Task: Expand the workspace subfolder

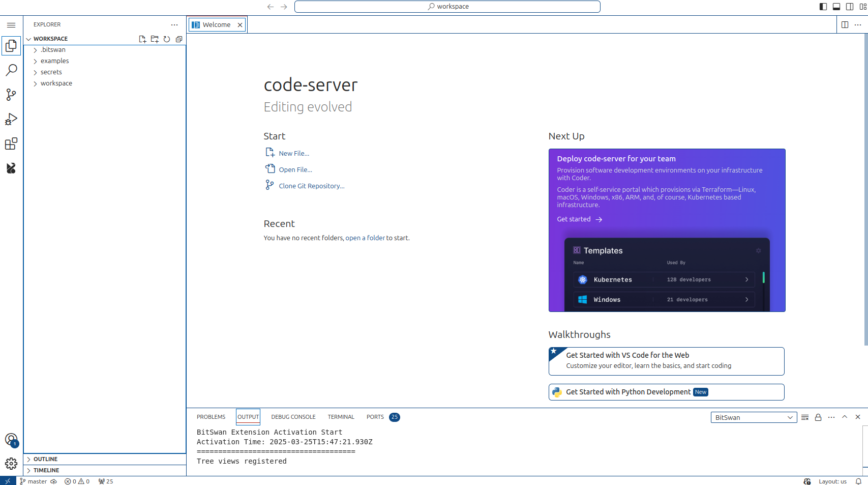Action: [105, 83]
